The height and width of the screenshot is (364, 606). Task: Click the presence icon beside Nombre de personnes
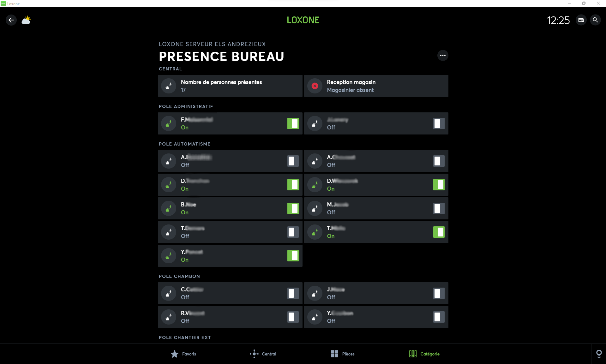click(169, 86)
